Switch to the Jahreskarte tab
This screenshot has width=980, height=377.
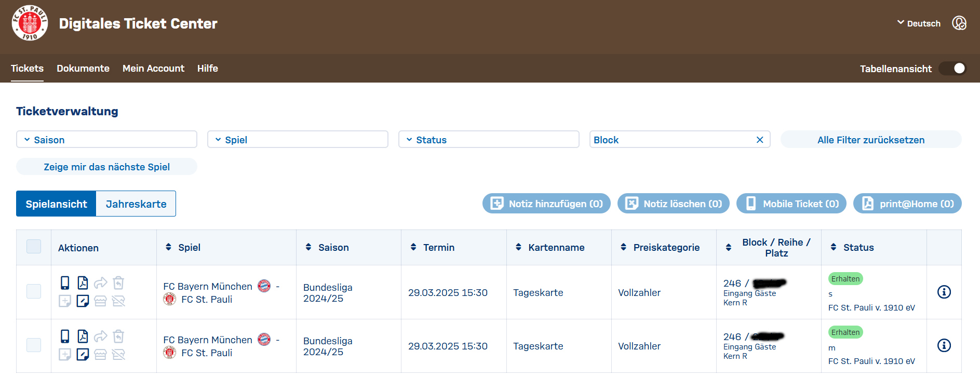point(136,204)
